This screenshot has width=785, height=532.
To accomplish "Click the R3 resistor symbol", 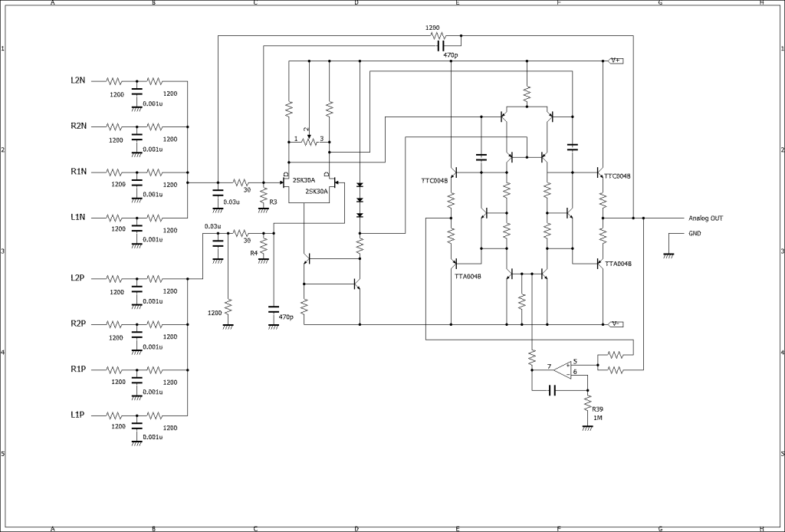I will [263, 198].
